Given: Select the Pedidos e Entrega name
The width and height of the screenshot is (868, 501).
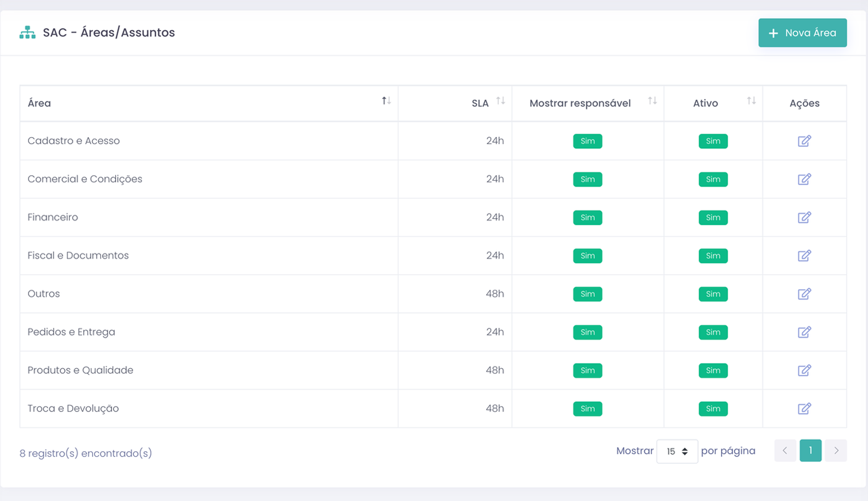Looking at the screenshot, I should pyautogui.click(x=71, y=332).
